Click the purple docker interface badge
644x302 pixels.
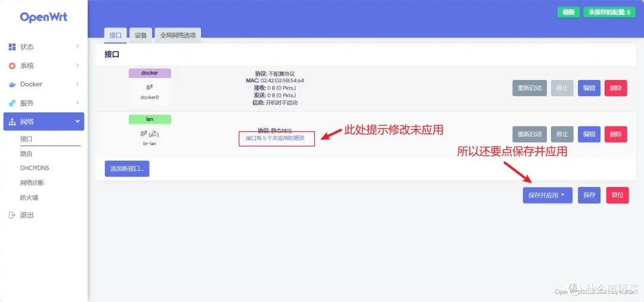pos(150,73)
